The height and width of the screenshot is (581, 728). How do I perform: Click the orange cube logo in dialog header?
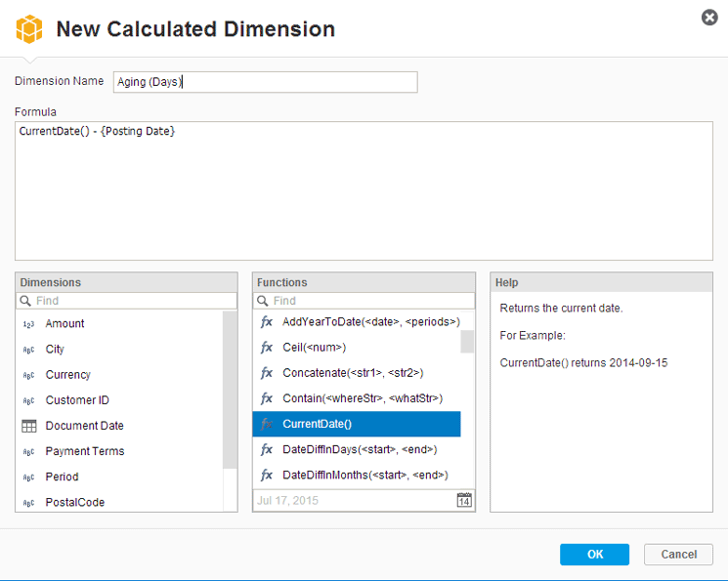(30, 28)
